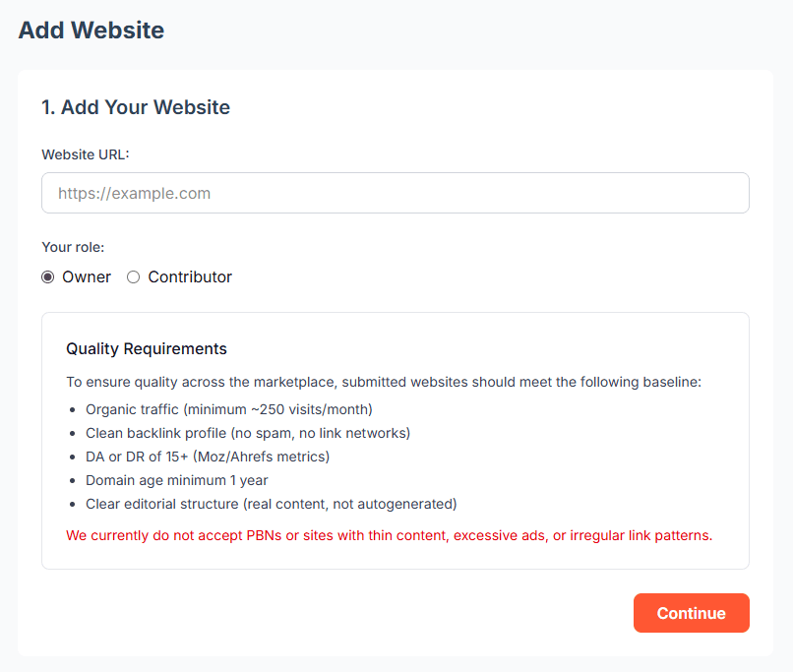Viewport: 793px width, 672px height.
Task: Click the red PBN warning message
Action: 389,535
